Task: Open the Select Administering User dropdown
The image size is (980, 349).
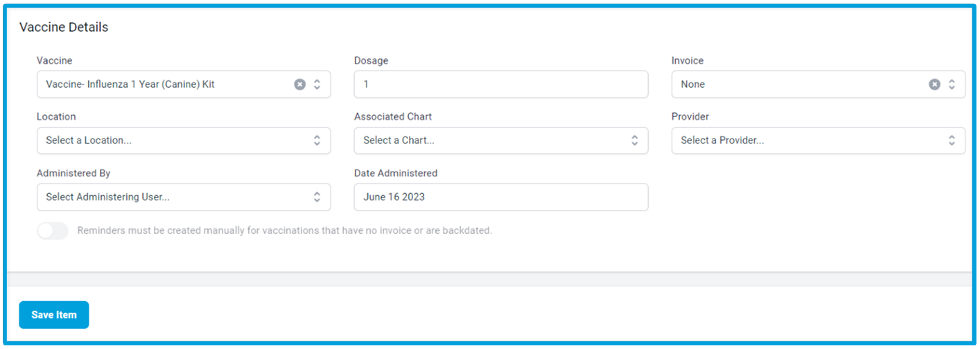Action: [x=184, y=197]
